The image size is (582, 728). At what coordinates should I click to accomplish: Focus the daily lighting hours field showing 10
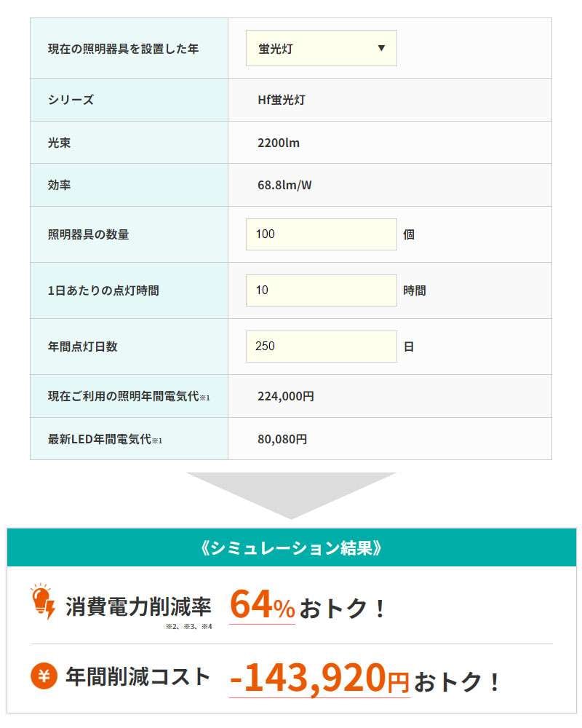click(x=321, y=290)
